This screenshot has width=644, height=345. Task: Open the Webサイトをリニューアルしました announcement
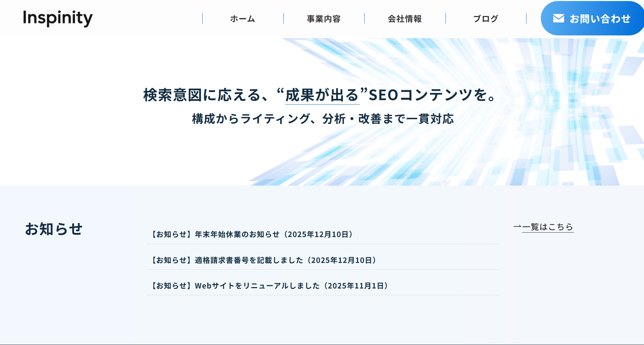(270, 286)
